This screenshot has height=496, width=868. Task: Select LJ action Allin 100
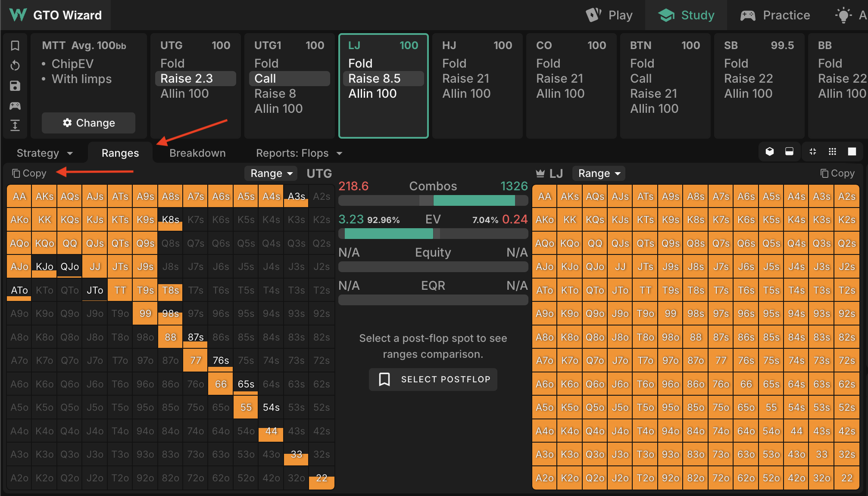372,94
